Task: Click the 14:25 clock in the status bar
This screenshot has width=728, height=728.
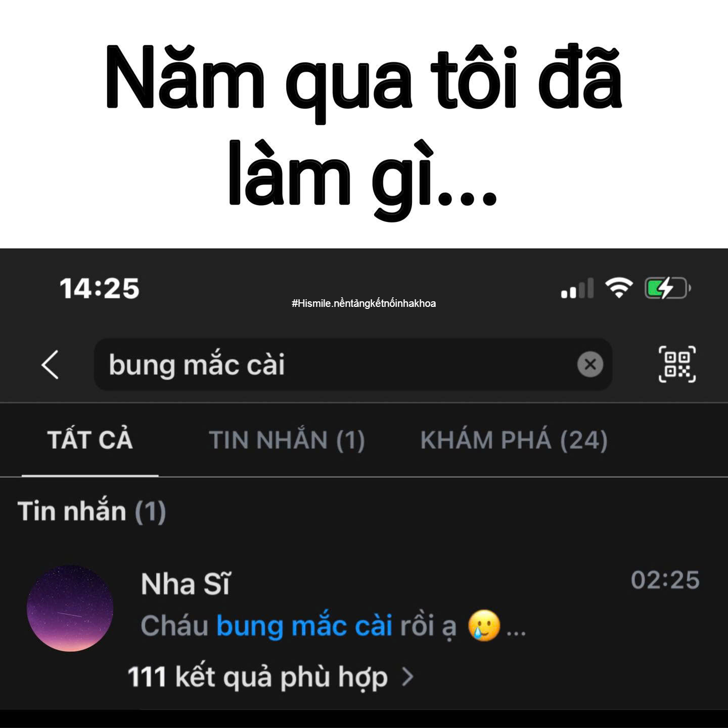Action: pos(99,289)
